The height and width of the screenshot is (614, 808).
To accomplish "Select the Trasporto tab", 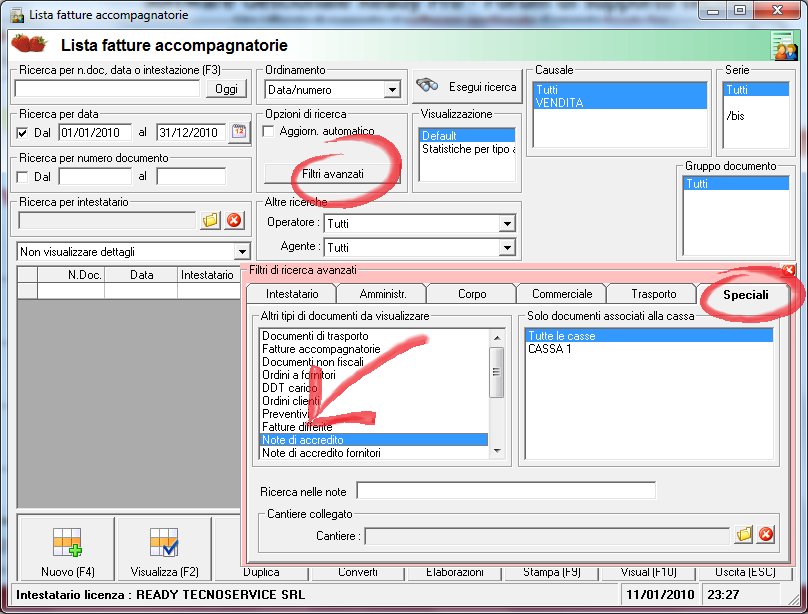I will pos(653,294).
